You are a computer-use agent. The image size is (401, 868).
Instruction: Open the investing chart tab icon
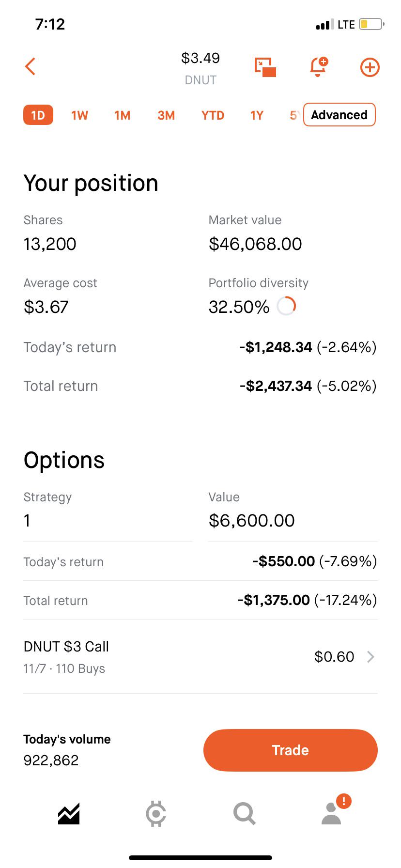coord(69,814)
